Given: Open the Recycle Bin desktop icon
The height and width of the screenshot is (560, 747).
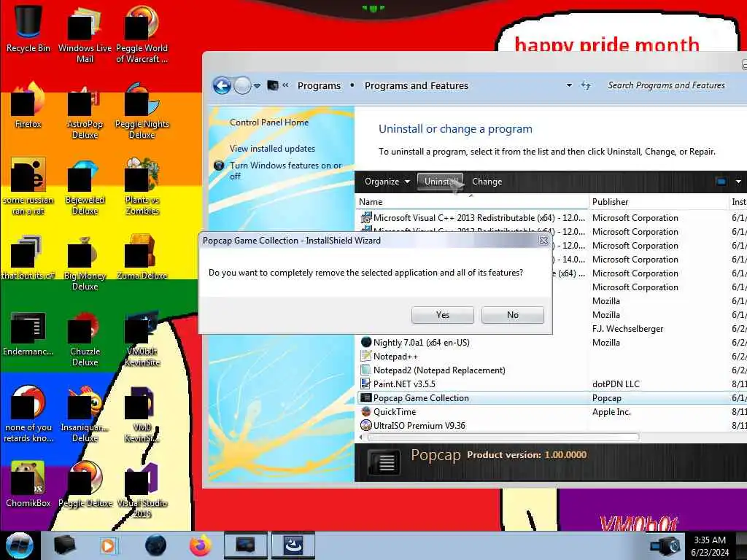Looking at the screenshot, I should [x=28, y=28].
